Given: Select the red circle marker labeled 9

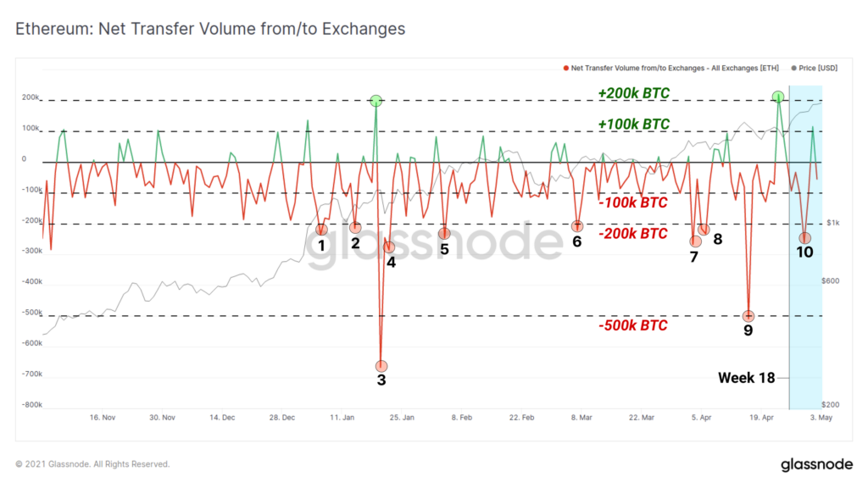Looking at the screenshot, I should pyautogui.click(x=748, y=316).
